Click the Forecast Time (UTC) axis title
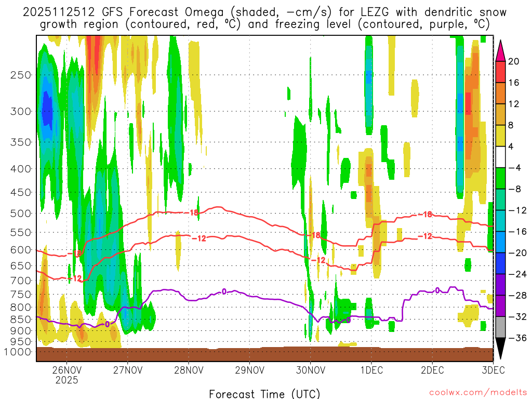532x399 pixels. point(264,394)
